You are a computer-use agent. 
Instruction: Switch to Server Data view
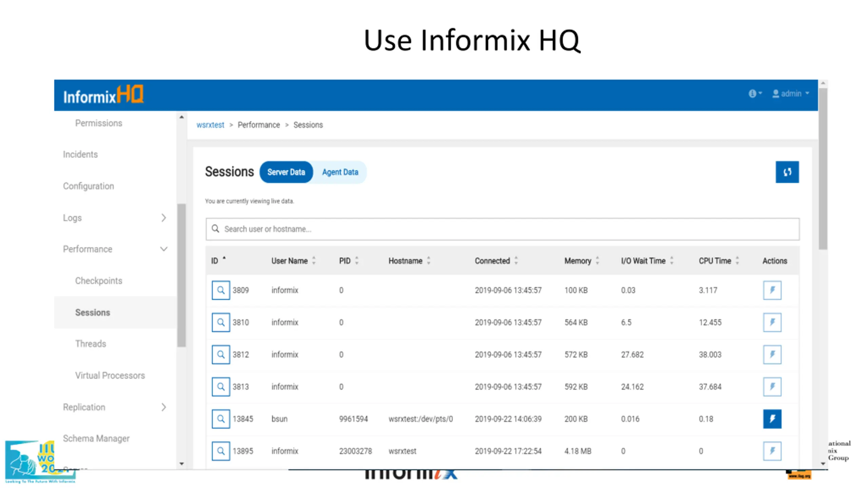point(286,172)
